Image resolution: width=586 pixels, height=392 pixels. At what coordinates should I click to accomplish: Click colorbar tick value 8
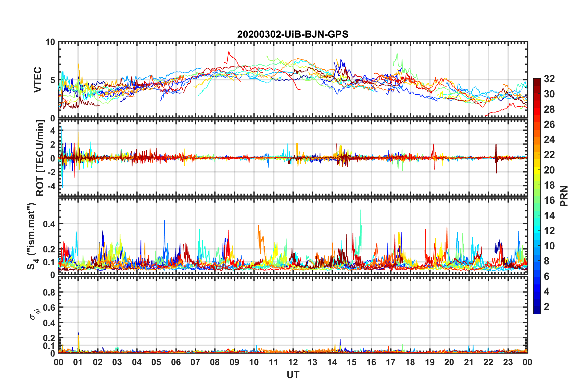[547, 261]
